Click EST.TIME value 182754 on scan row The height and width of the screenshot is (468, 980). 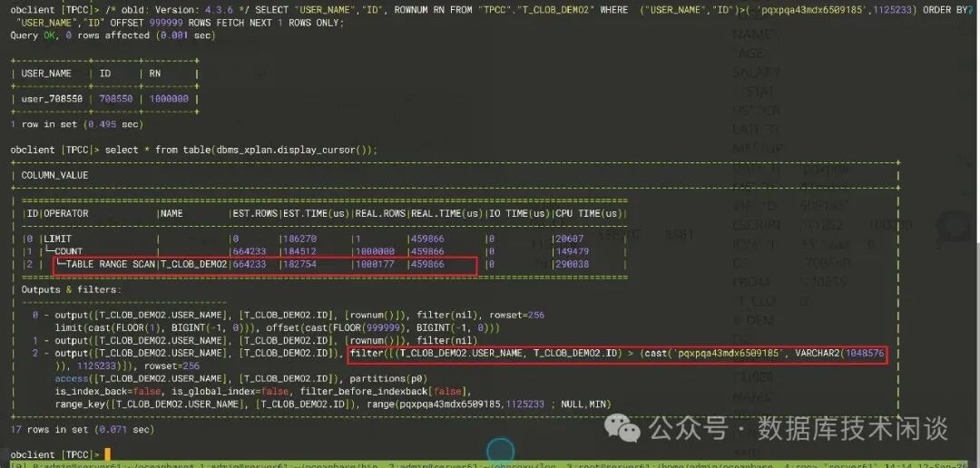(299, 264)
